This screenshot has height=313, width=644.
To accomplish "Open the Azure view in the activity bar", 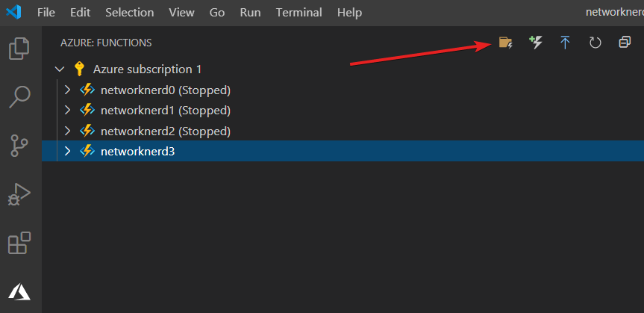I will tap(19, 292).
